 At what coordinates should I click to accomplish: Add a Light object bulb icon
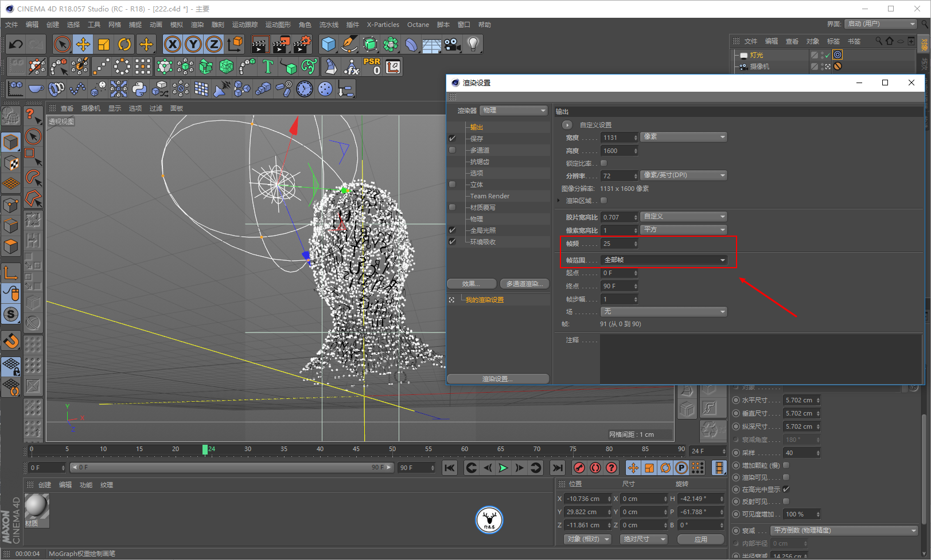(x=473, y=44)
